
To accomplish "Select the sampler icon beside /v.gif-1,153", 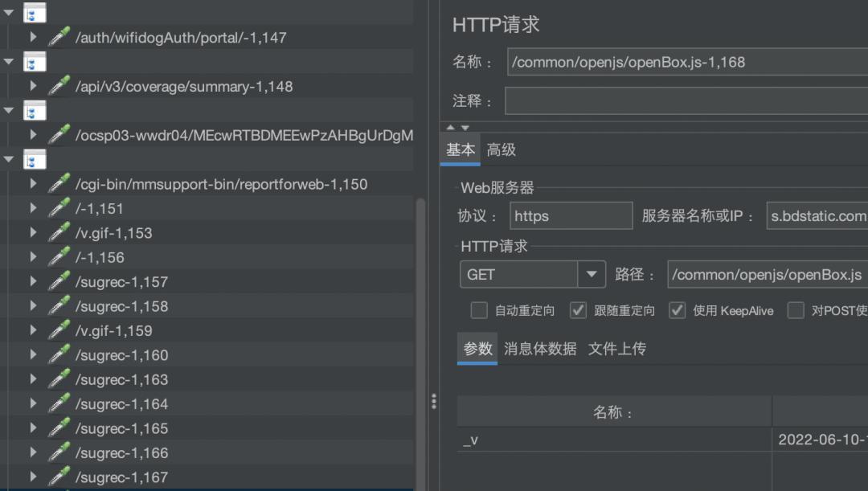I will tap(59, 233).
